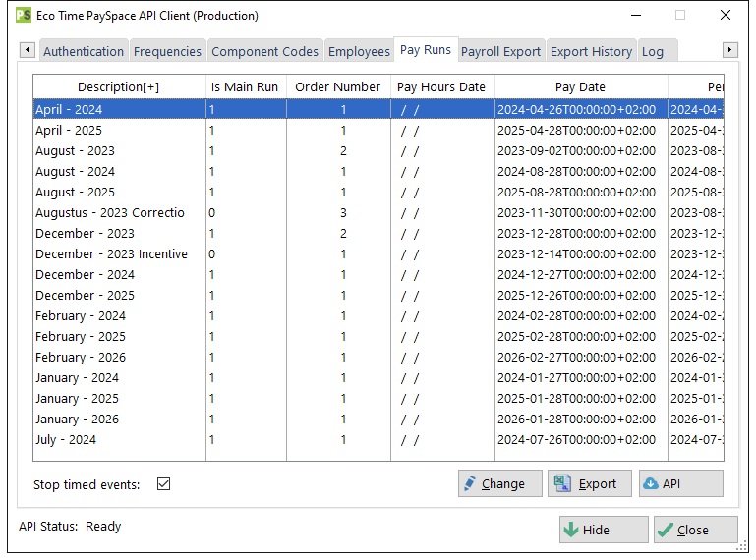Select the January - 2026 row
This screenshot has width=756, height=560.
pos(378,420)
